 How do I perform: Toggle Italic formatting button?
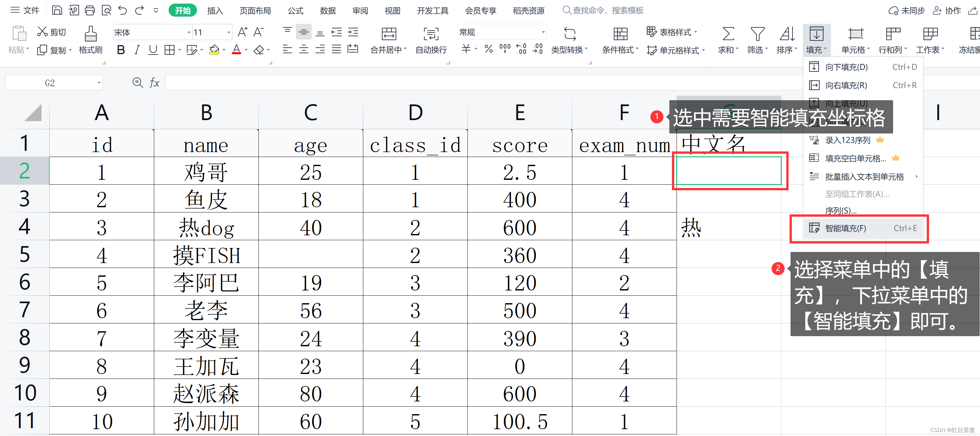click(x=137, y=50)
